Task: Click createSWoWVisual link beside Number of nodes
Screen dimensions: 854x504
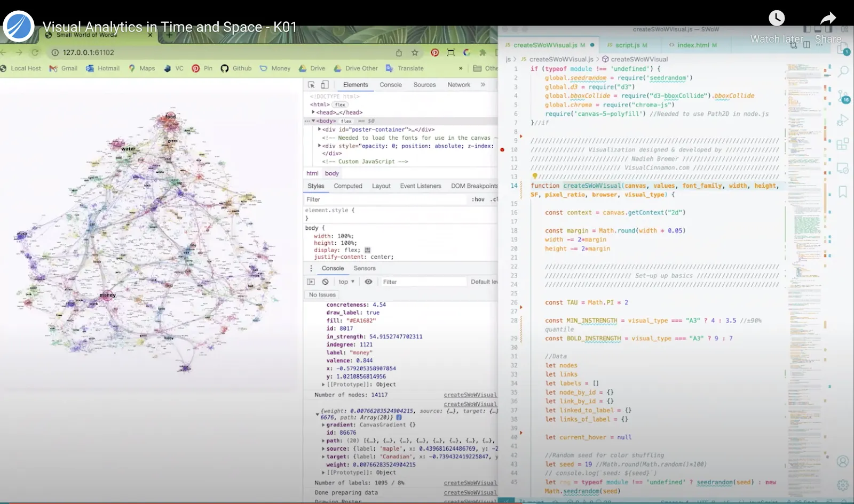Action: pos(470,395)
